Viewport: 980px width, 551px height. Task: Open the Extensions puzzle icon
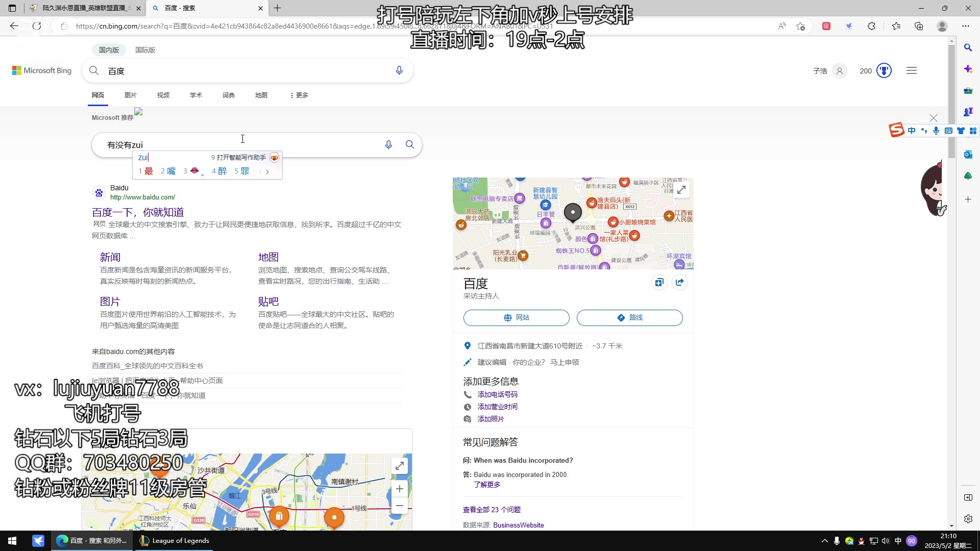tap(872, 26)
